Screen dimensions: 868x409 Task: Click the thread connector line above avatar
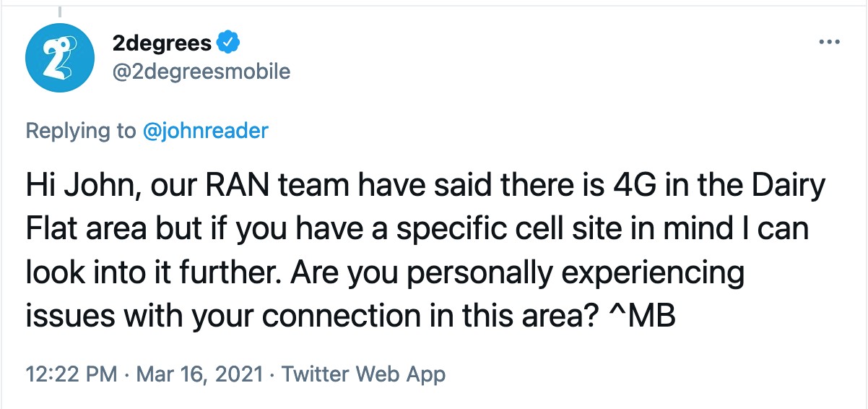click(58, 11)
